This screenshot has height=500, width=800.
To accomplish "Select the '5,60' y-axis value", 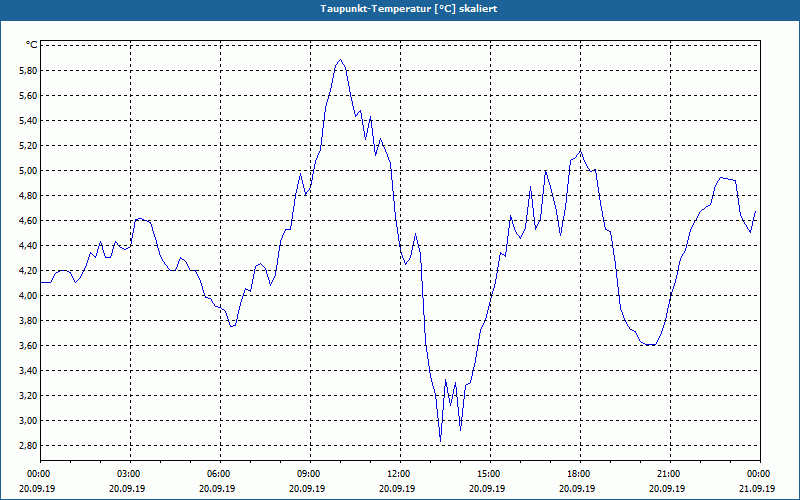I will (28, 96).
